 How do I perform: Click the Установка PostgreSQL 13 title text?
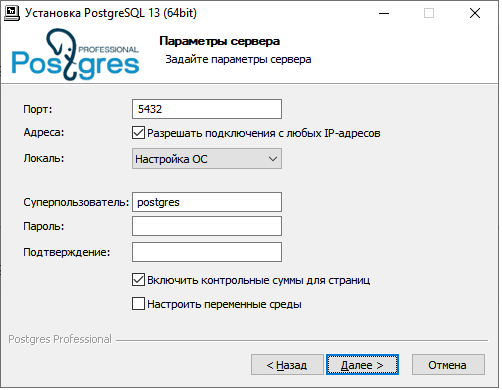click(x=111, y=13)
